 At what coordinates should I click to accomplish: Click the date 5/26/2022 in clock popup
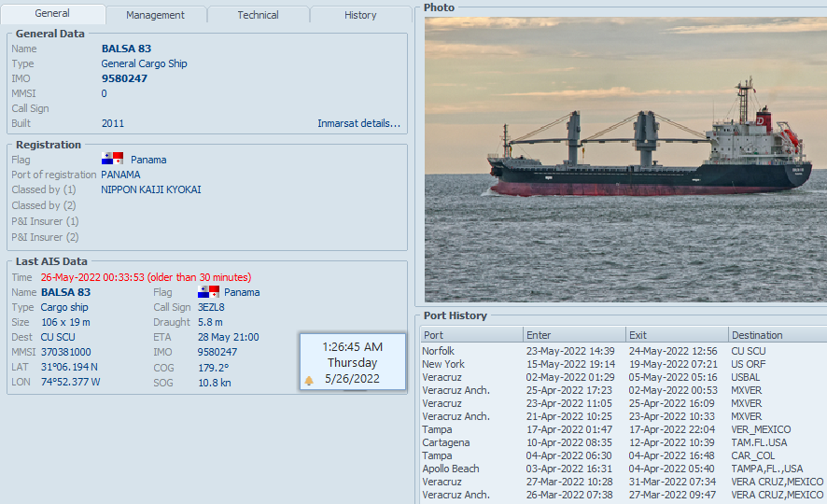(352, 379)
